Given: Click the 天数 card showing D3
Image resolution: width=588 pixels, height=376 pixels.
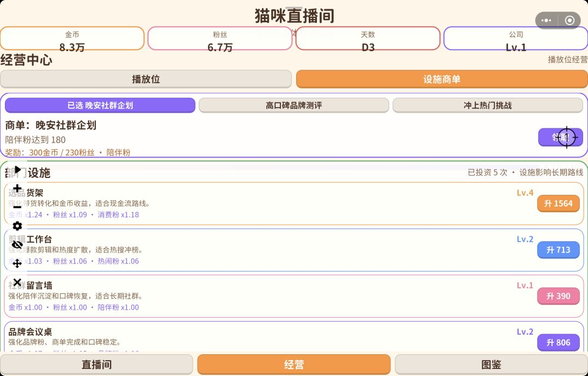Looking at the screenshot, I should point(368,38).
